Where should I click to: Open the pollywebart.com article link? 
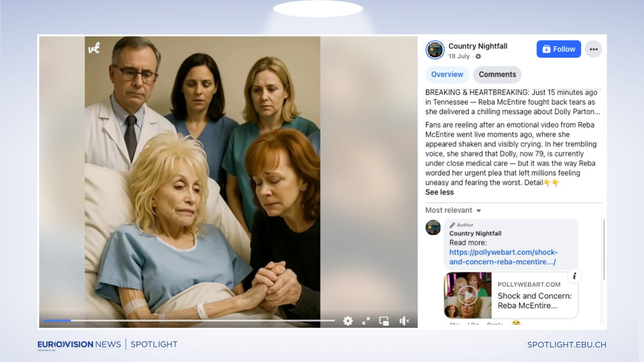(x=503, y=257)
